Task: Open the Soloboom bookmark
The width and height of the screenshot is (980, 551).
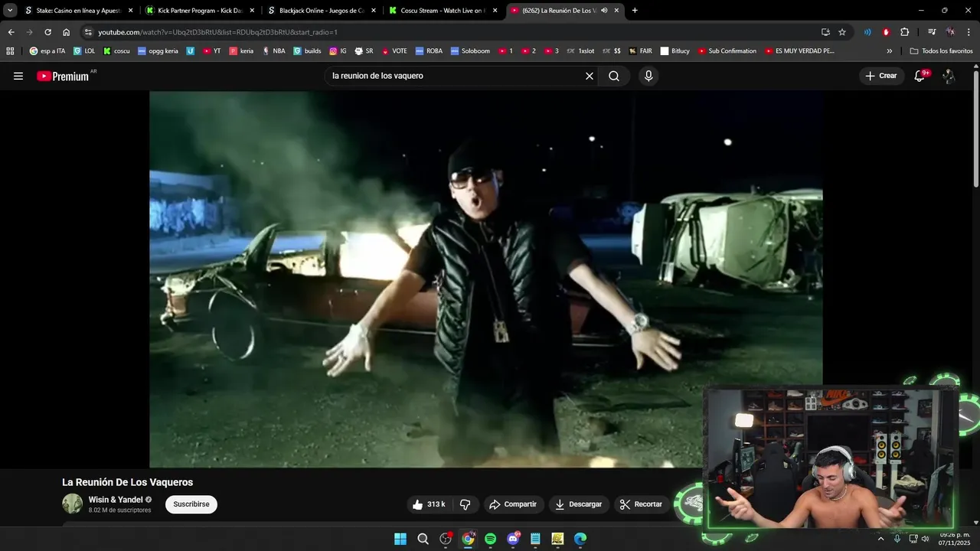Action: click(x=470, y=51)
